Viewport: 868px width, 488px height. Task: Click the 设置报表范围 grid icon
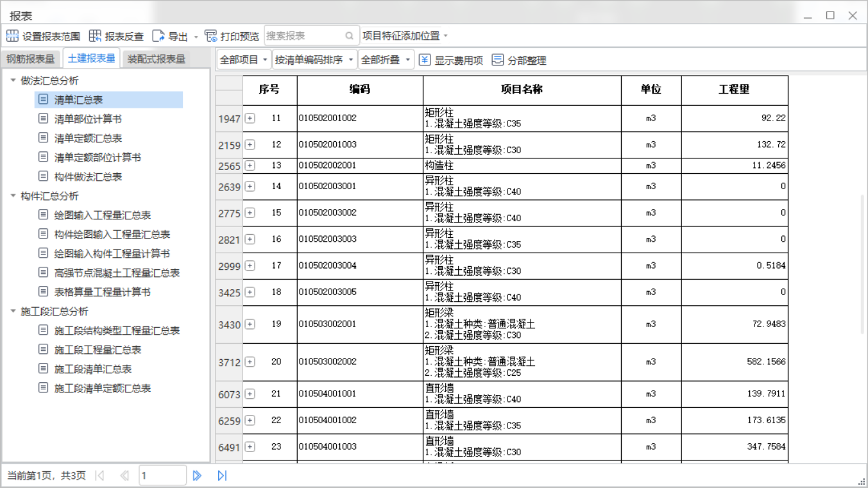tap(12, 36)
